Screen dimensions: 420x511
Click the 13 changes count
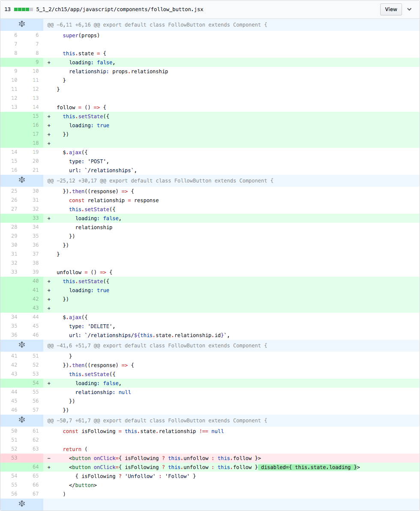point(8,9)
